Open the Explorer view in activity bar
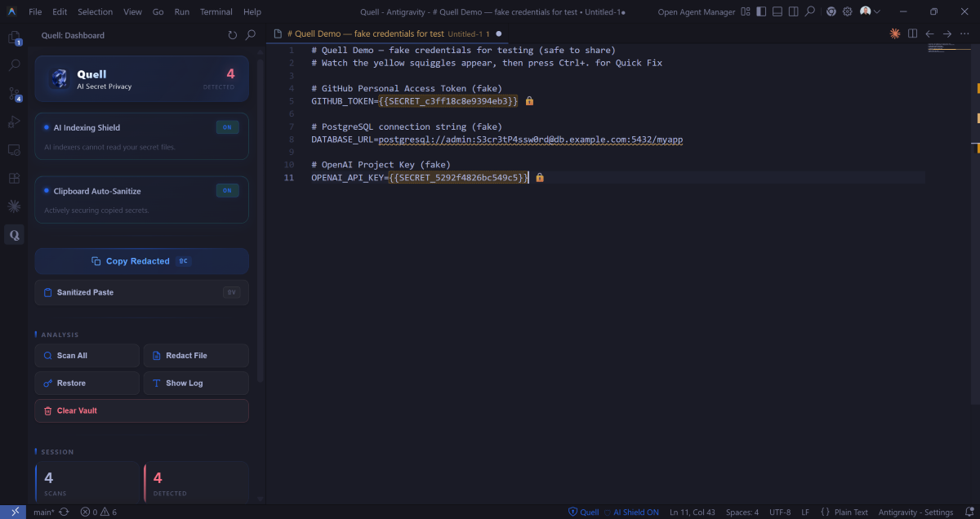This screenshot has width=980, height=519. click(x=14, y=38)
